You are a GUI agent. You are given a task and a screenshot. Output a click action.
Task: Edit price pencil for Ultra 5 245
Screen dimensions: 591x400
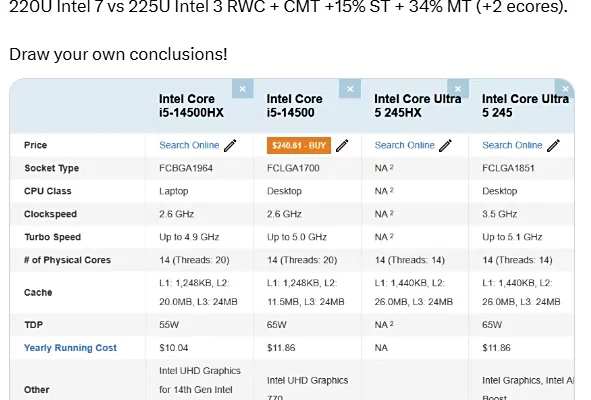pyautogui.click(x=553, y=146)
